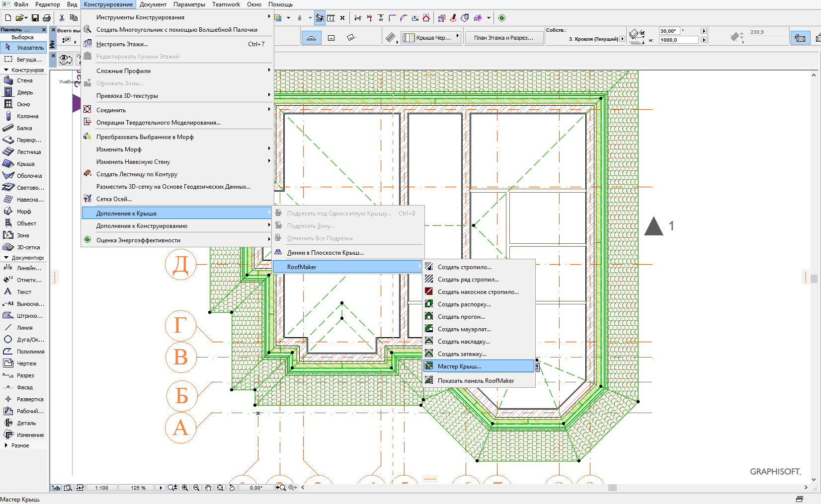This screenshot has width=821, height=504.
Task: Click the Print icon in toolbar
Action: (47, 18)
